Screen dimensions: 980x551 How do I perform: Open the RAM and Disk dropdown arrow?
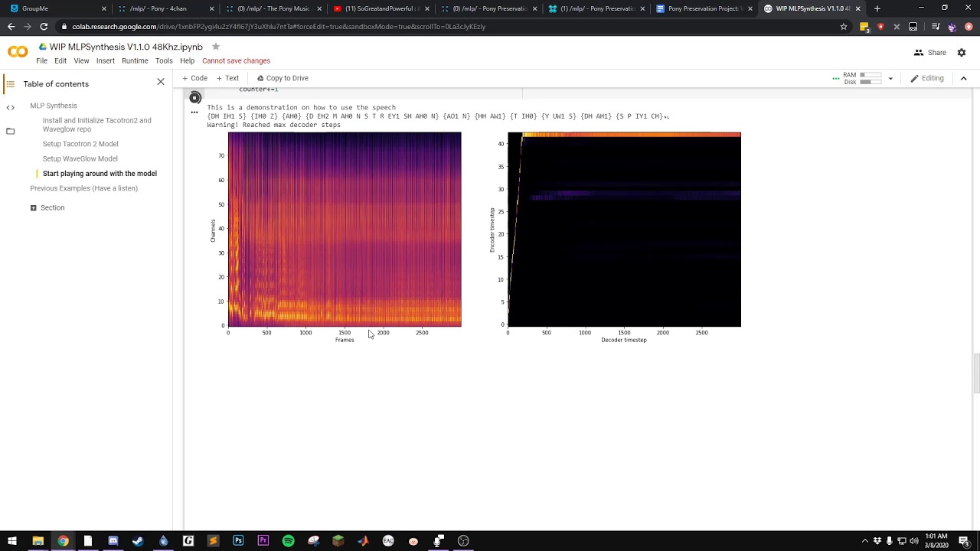pyautogui.click(x=890, y=79)
